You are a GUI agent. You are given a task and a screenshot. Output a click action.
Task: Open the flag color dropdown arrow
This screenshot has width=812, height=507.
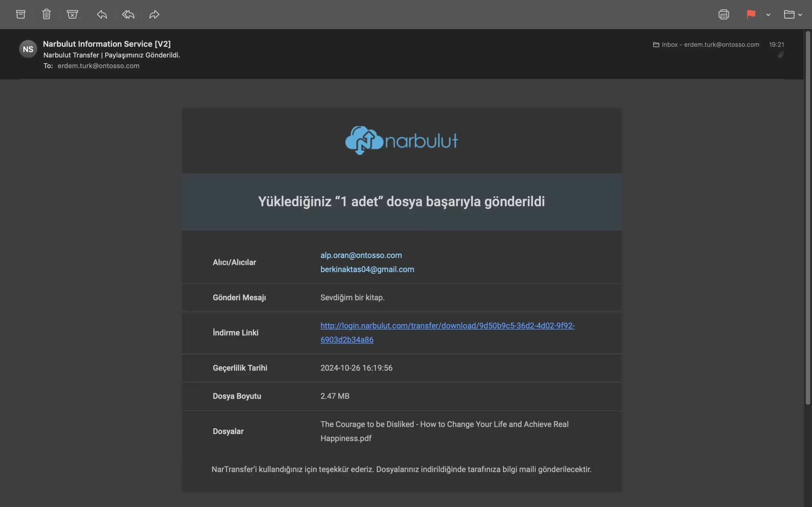click(768, 15)
